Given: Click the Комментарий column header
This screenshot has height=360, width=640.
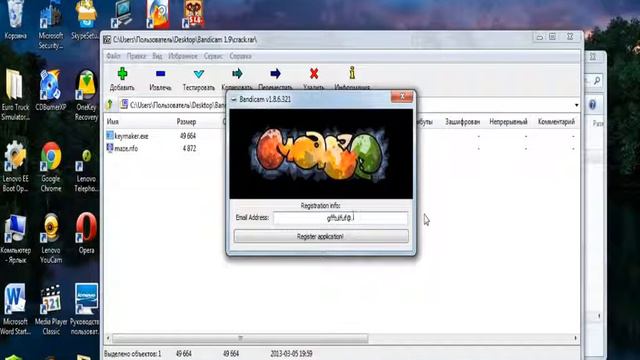Looking at the screenshot, I should click(x=556, y=122).
